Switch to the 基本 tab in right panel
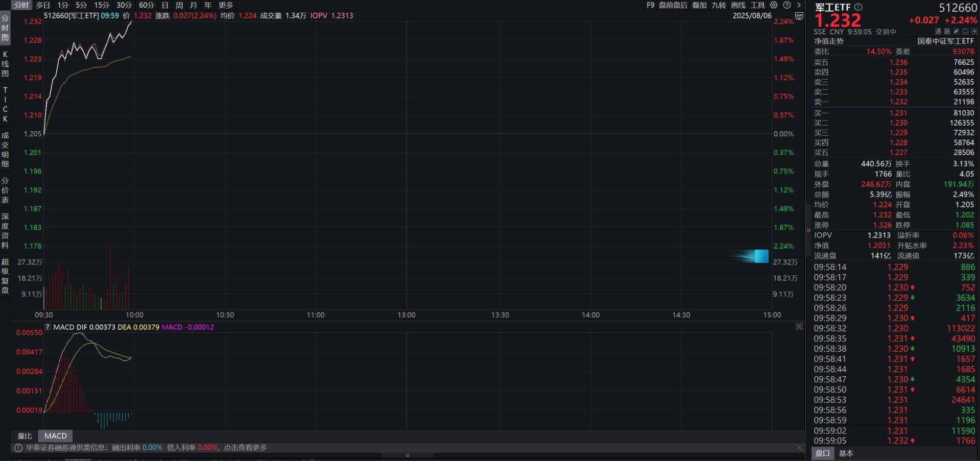 (x=847, y=453)
